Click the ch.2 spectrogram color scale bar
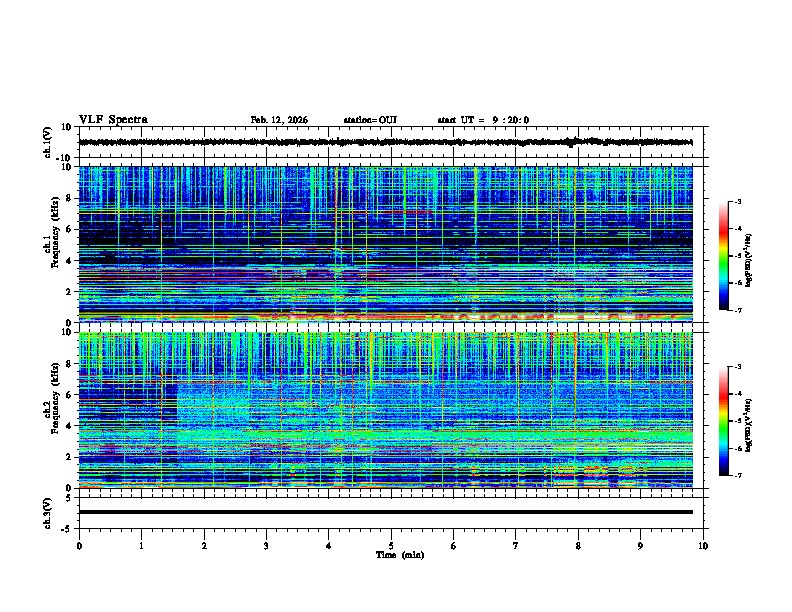This screenshot has height=612, width=792. tap(724, 421)
